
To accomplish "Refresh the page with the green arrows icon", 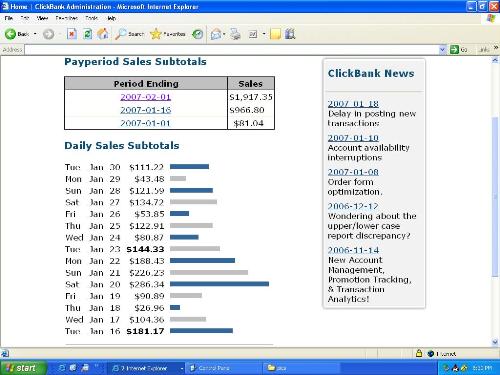I will (88, 34).
